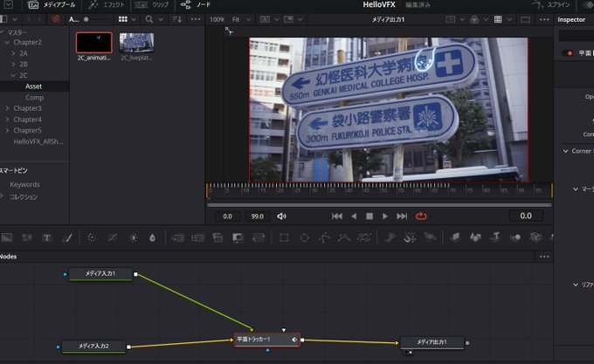The height and width of the screenshot is (364, 594).
Task: Add a pRender particle node
Action: click(430, 237)
